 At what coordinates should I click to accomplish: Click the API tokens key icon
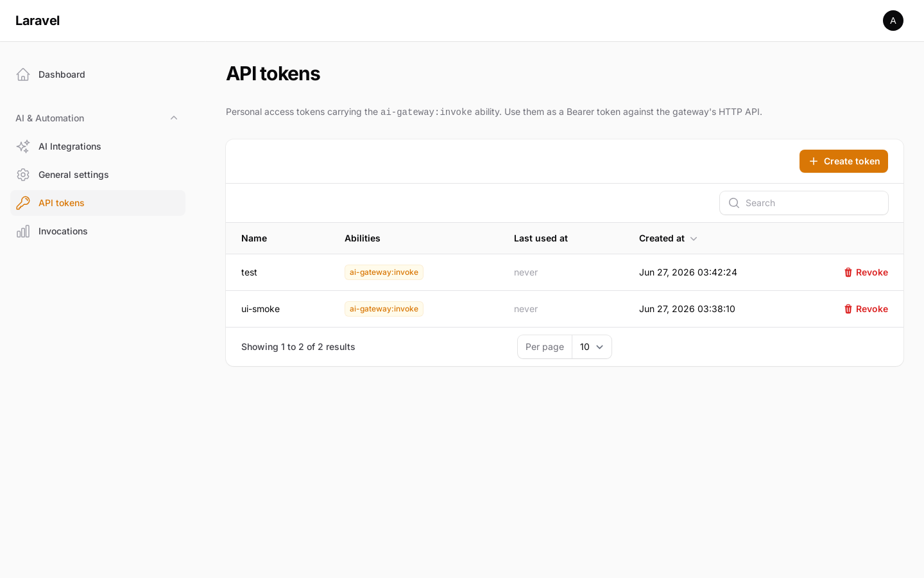pyautogui.click(x=23, y=203)
